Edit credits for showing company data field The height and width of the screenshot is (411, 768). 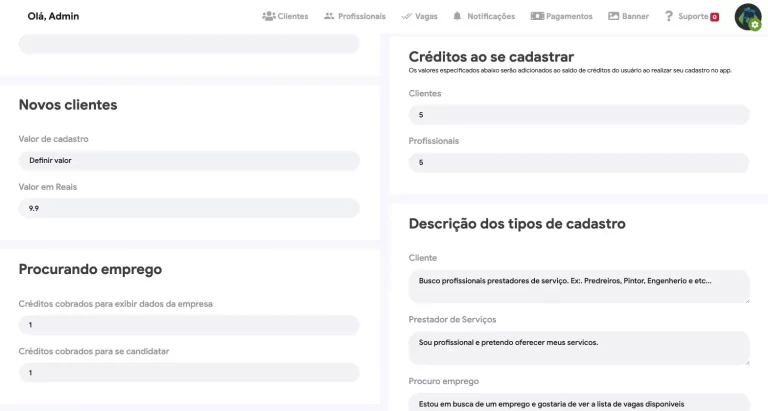[x=189, y=325]
